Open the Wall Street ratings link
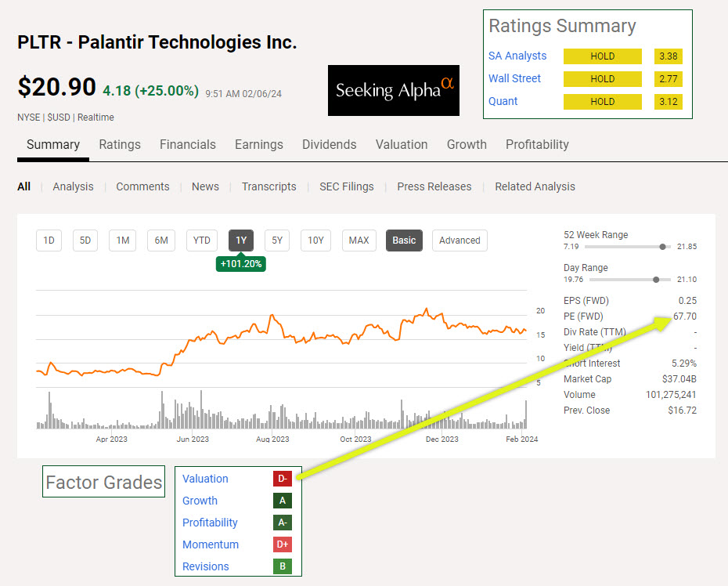Image resolution: width=728 pixels, height=586 pixels. (514, 78)
